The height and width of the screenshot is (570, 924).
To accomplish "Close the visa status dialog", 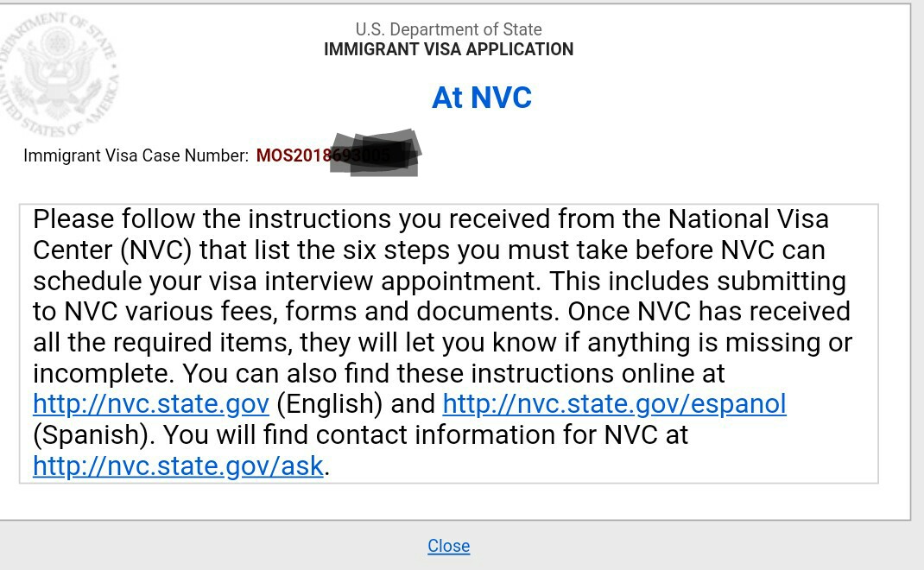I will pyautogui.click(x=448, y=546).
